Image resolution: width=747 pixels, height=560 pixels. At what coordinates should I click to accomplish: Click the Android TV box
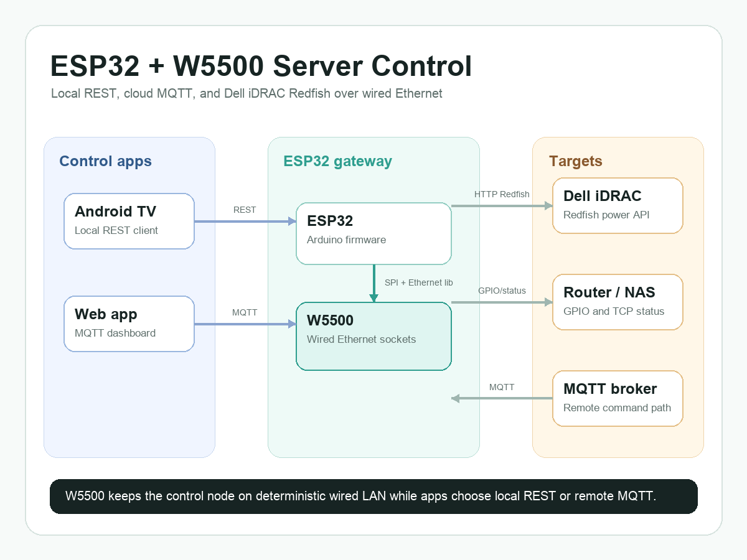(x=129, y=221)
